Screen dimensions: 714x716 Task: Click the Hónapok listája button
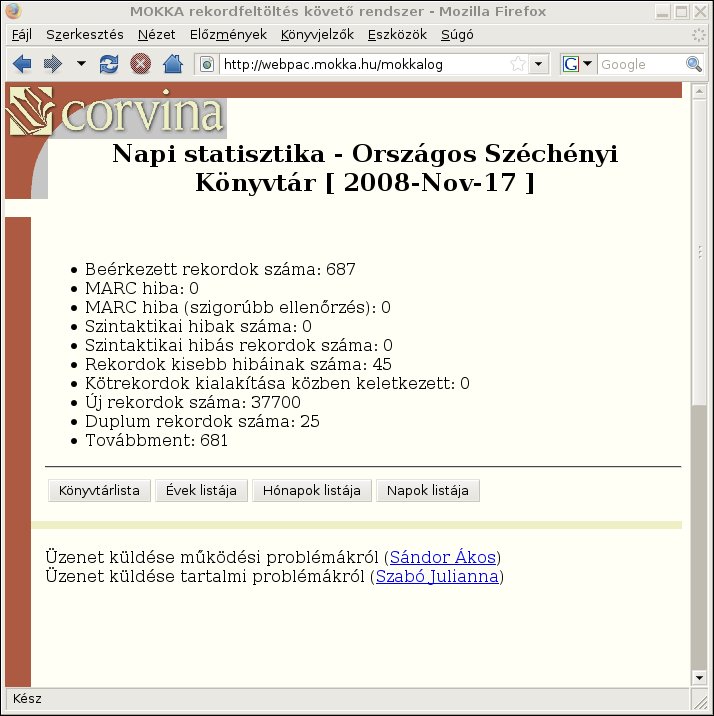pyautogui.click(x=312, y=490)
